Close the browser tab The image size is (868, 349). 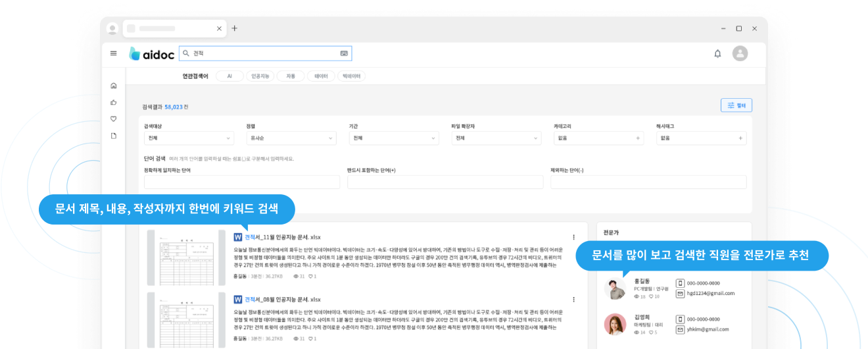(x=219, y=28)
